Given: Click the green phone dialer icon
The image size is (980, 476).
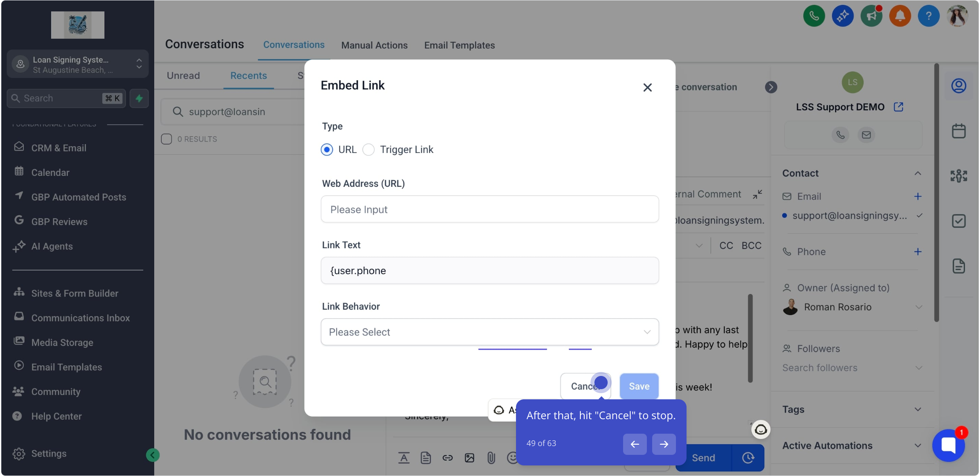Looking at the screenshot, I should click(x=814, y=16).
